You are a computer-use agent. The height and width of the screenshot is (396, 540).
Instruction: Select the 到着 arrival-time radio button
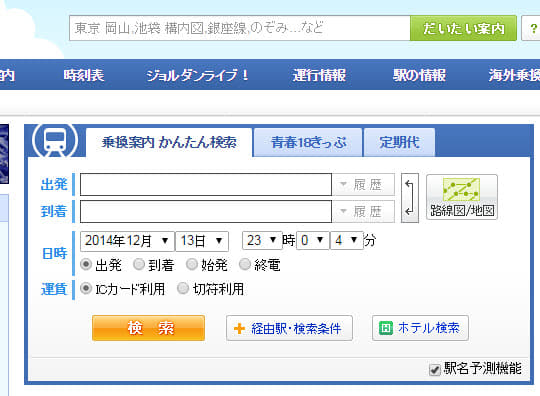[x=139, y=264]
